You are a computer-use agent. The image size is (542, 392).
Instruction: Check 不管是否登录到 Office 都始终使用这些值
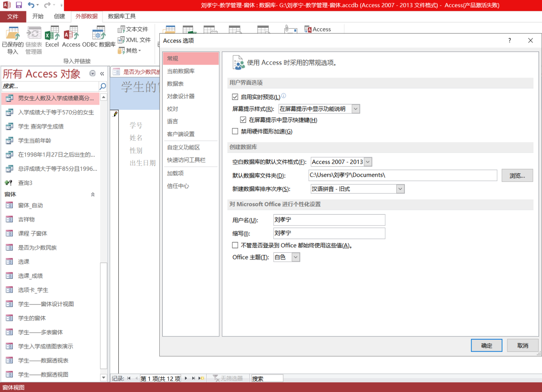235,245
